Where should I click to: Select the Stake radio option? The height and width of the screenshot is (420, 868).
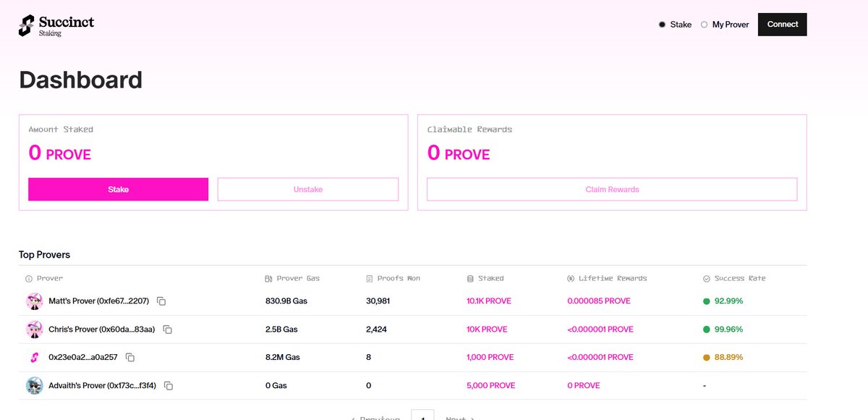click(x=662, y=25)
